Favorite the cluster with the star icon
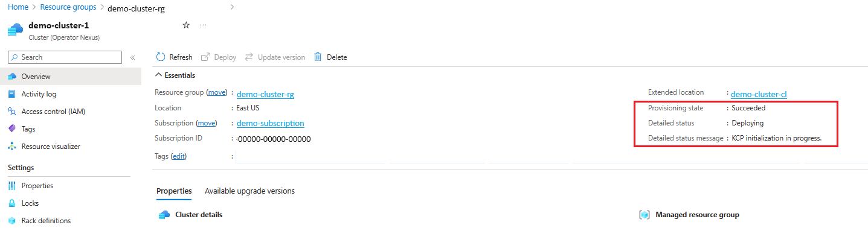This screenshot has height=228, width=868. (186, 25)
